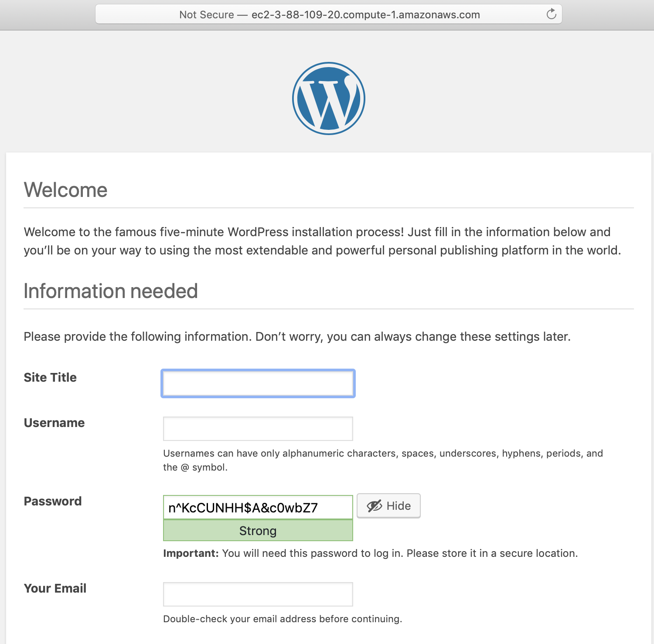This screenshot has height=644, width=654.
Task: Click the 'Please provide the following information' text
Action: (297, 336)
